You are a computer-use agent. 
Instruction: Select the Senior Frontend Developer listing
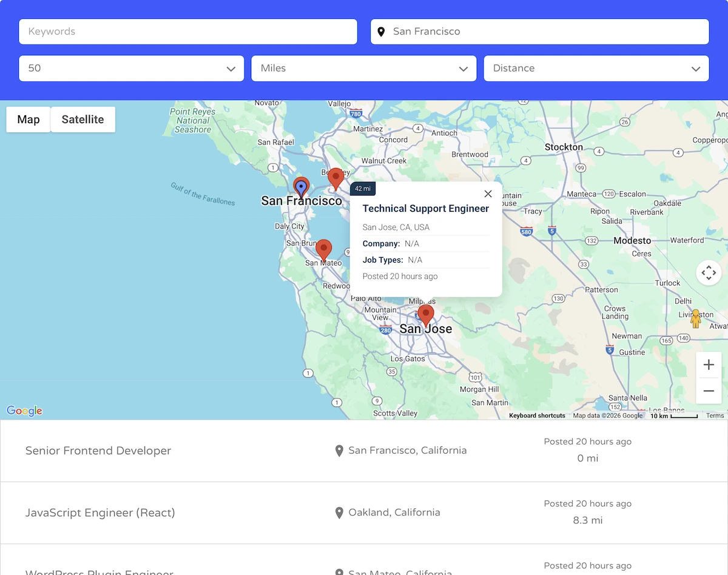[98, 450]
